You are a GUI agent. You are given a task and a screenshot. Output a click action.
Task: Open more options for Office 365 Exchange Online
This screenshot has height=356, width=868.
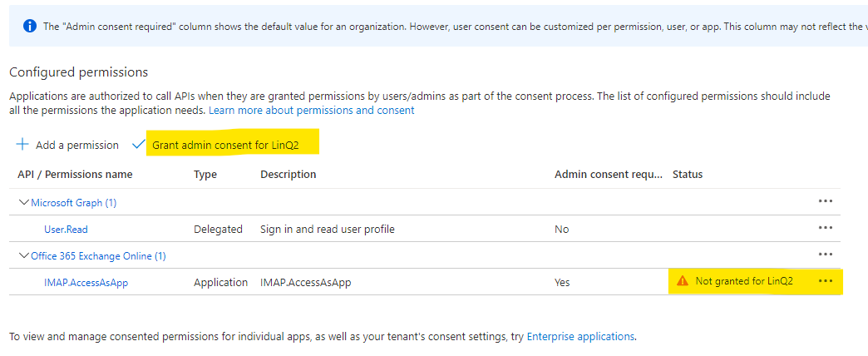coord(825,255)
